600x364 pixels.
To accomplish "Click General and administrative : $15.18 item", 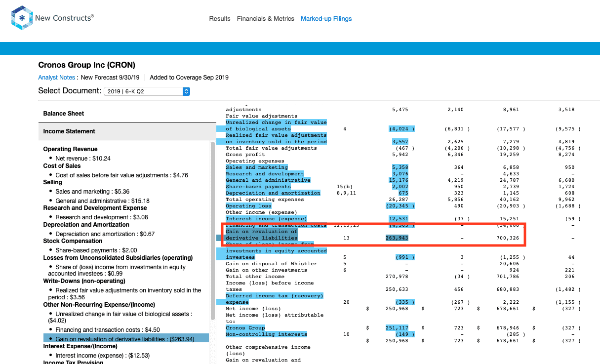I will pos(102,201).
